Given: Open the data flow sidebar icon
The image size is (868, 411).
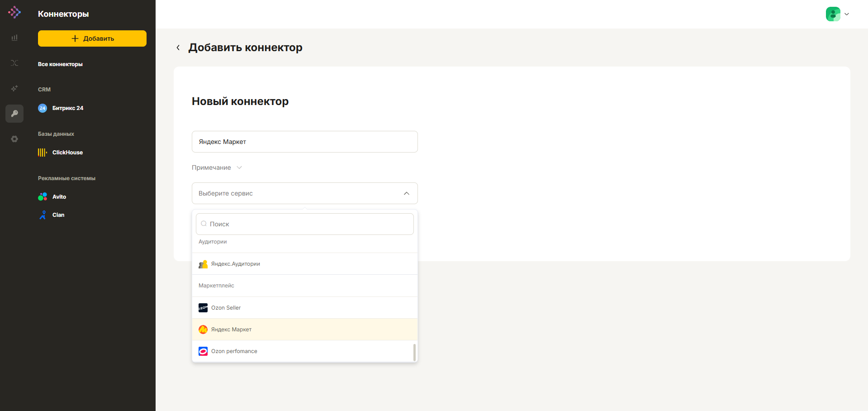Looking at the screenshot, I should point(14,63).
